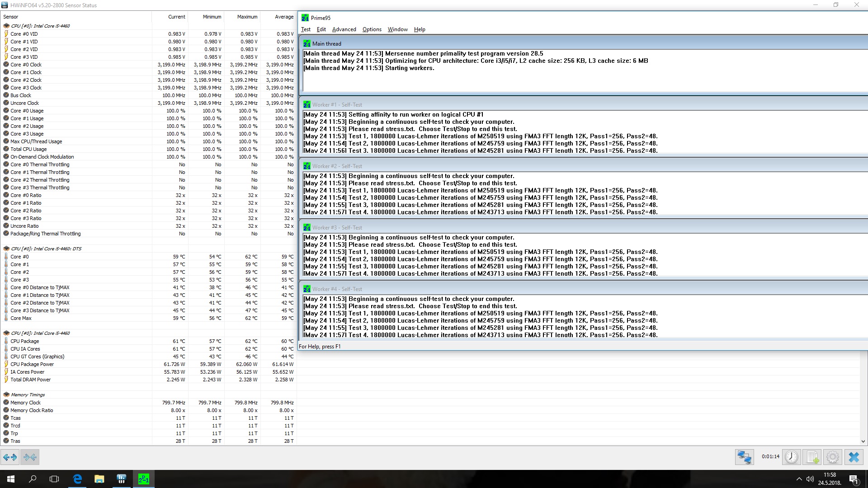
Task: Open the Prime95 Edit menu
Action: [x=321, y=29]
